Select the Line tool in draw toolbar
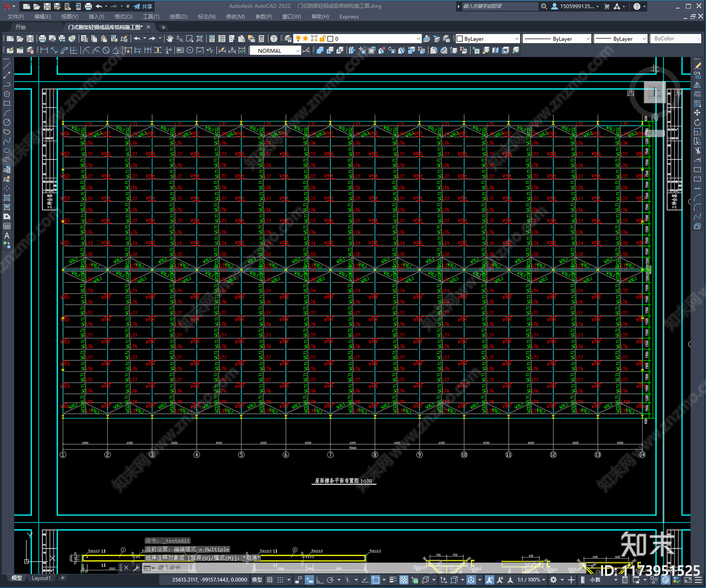The image size is (706, 588). pyautogui.click(x=7, y=65)
